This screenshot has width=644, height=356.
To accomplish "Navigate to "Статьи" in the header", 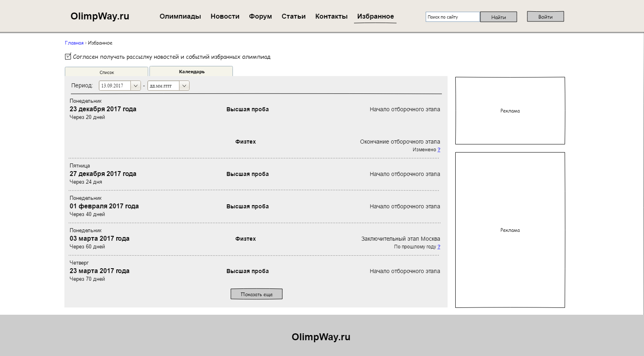I will coord(294,17).
